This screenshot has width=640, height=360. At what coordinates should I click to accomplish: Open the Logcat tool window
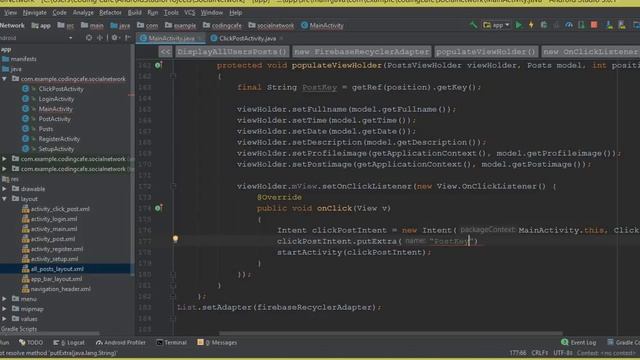69,342
